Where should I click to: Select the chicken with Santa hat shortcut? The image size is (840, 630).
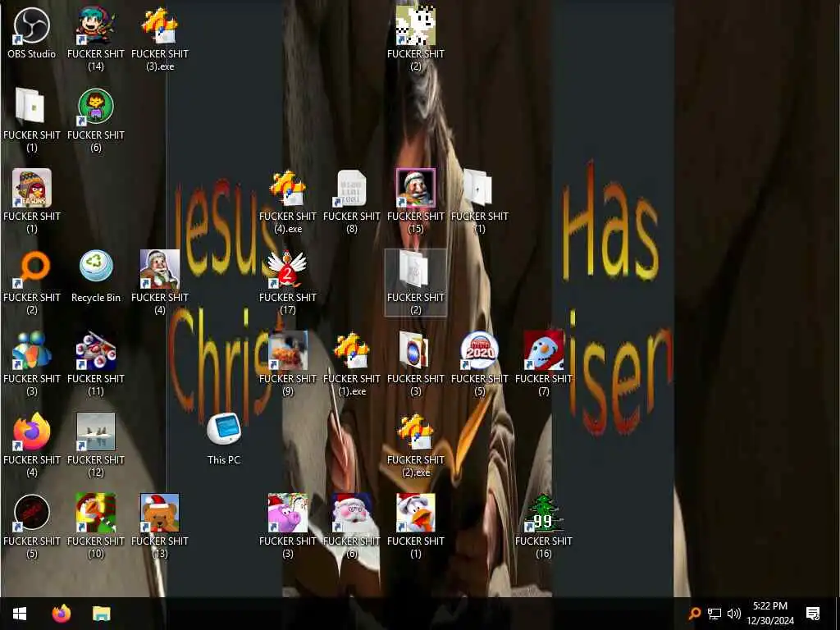[416, 513]
